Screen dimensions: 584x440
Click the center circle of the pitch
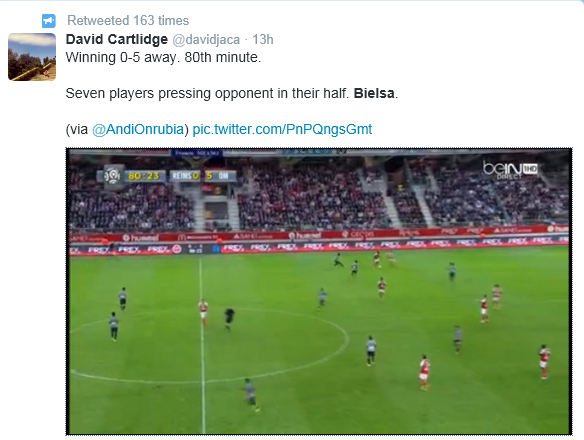click(209, 345)
